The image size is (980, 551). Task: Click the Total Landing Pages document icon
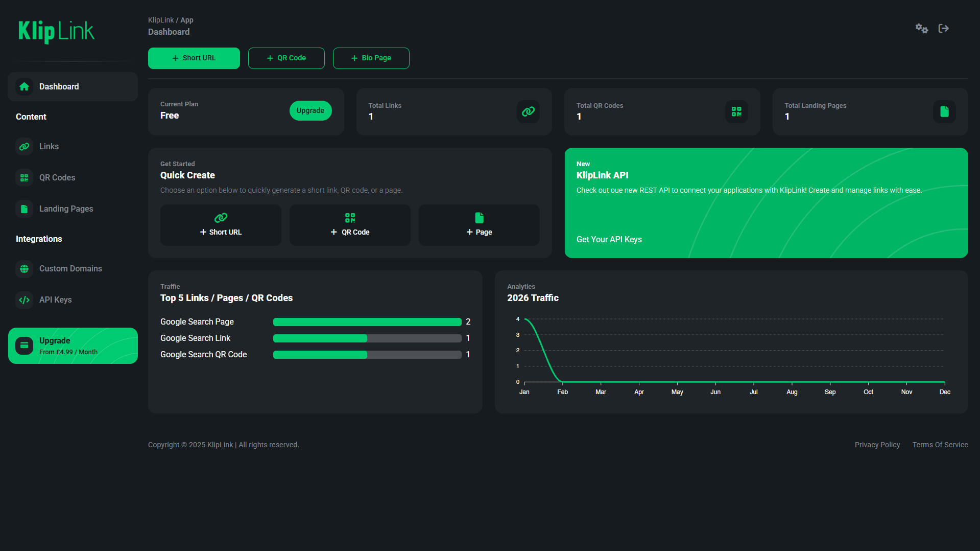pyautogui.click(x=944, y=111)
